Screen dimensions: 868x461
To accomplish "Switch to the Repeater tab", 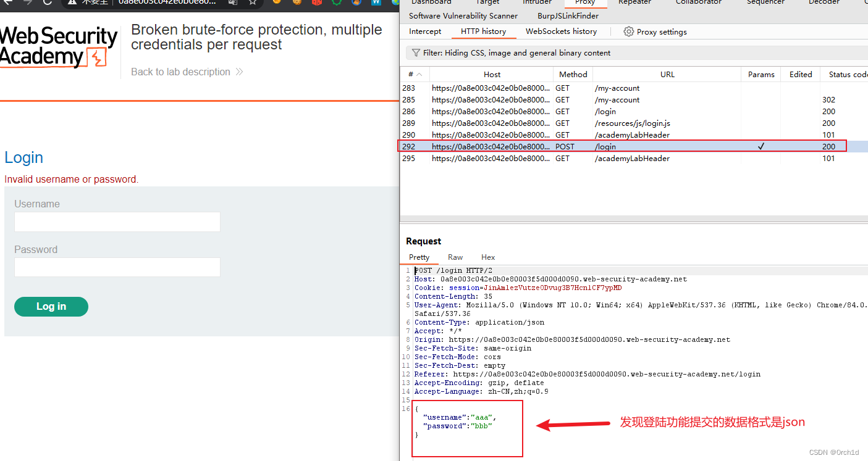I will coord(634,2).
